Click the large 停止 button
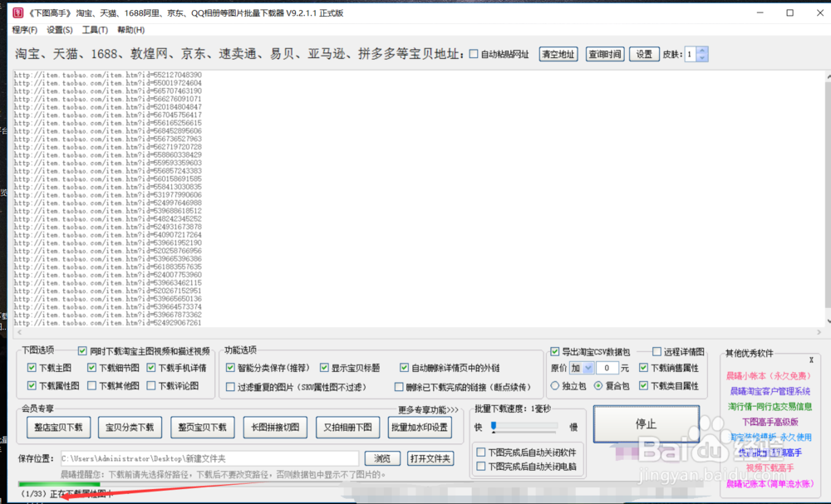 click(646, 424)
